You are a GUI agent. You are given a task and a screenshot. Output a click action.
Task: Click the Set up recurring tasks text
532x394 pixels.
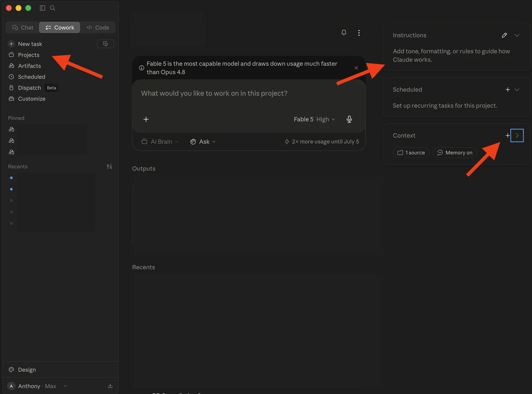coord(445,106)
